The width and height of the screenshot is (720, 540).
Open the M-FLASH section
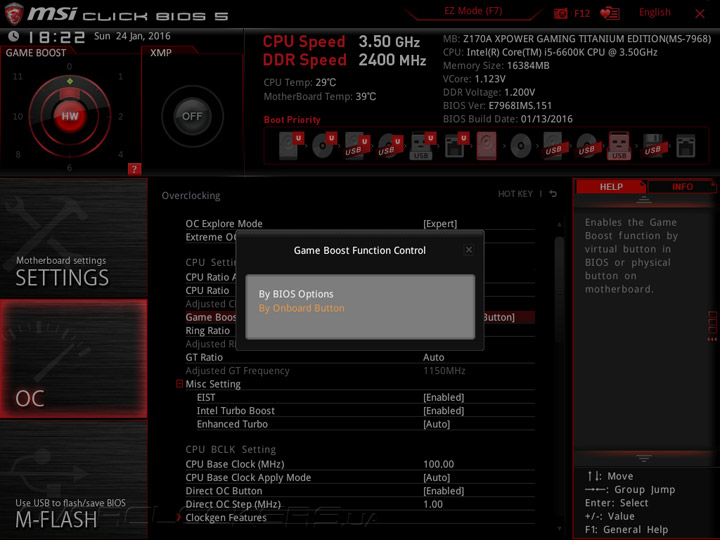tap(73, 480)
